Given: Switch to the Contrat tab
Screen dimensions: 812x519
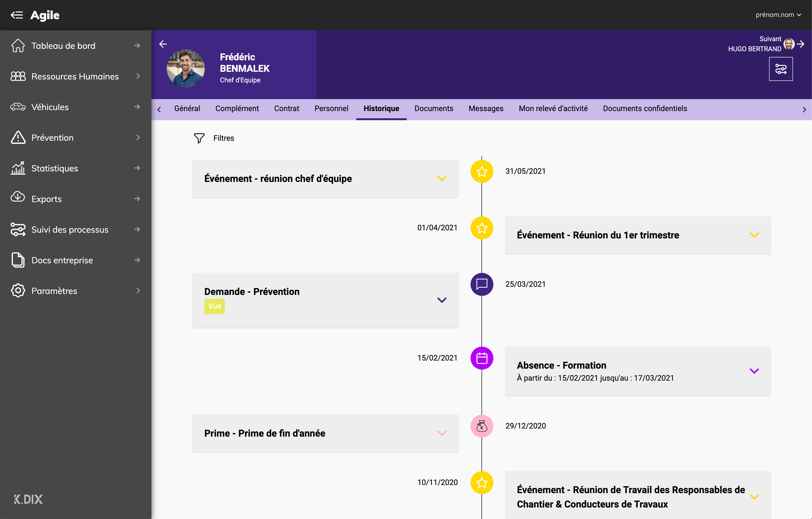Looking at the screenshot, I should pos(287,109).
